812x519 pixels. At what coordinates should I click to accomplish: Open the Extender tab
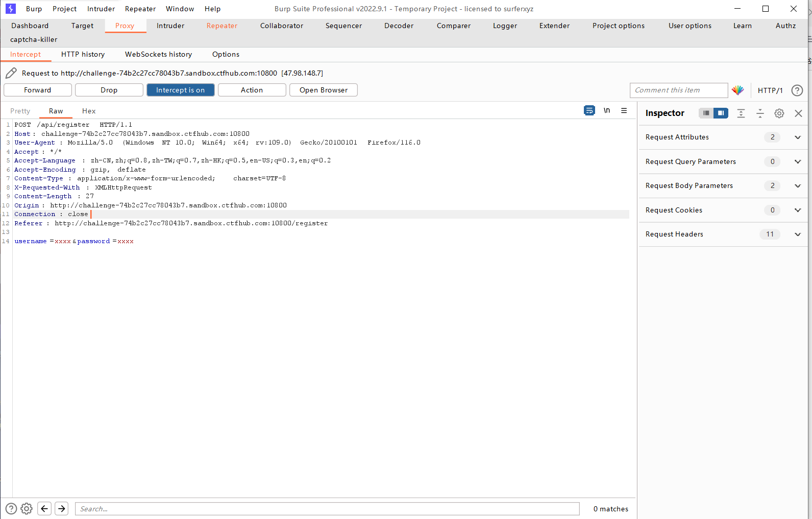pyautogui.click(x=555, y=26)
